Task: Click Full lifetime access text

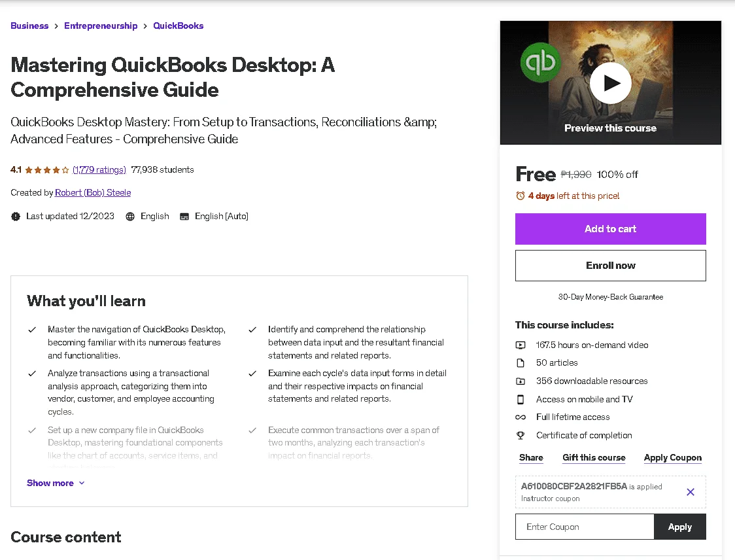Action: [573, 417]
